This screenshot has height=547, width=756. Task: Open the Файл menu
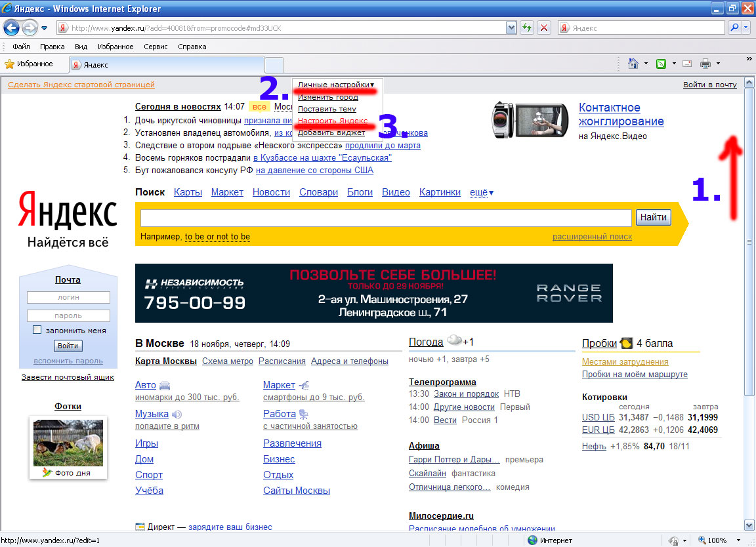tap(21, 47)
